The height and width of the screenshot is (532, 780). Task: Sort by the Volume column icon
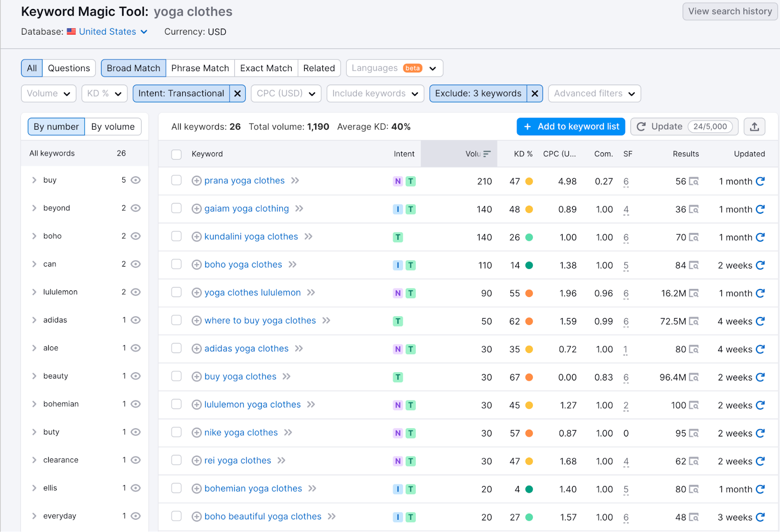click(487, 154)
